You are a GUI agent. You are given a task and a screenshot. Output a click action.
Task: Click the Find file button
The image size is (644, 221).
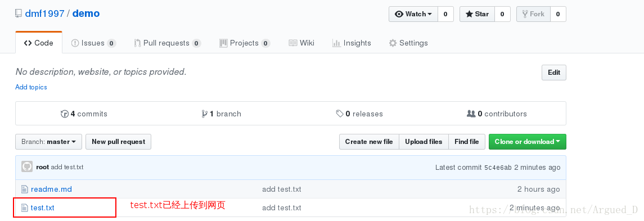(467, 142)
